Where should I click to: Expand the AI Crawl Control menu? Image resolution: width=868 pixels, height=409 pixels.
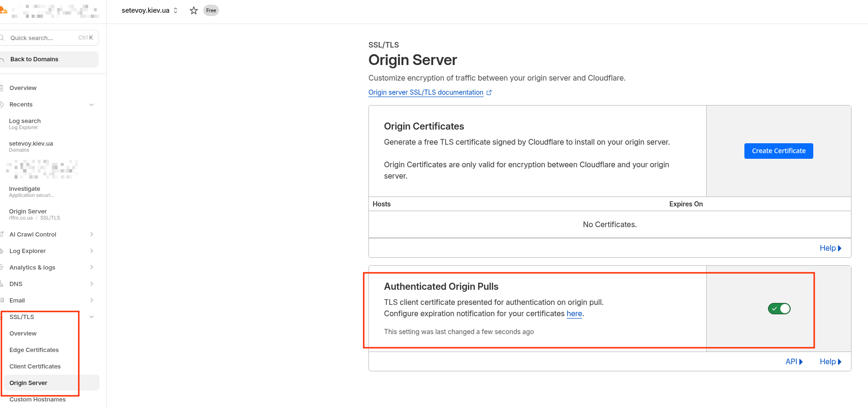92,235
